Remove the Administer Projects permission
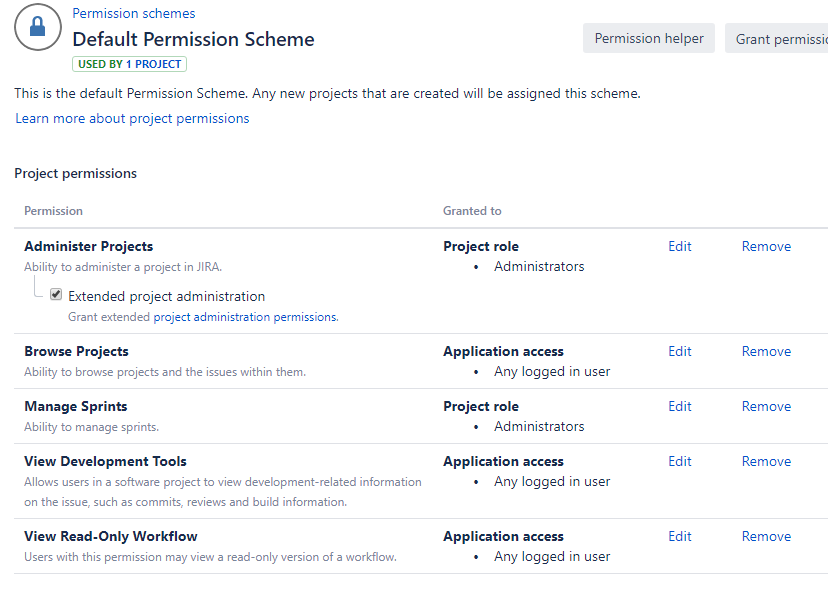 pos(766,247)
